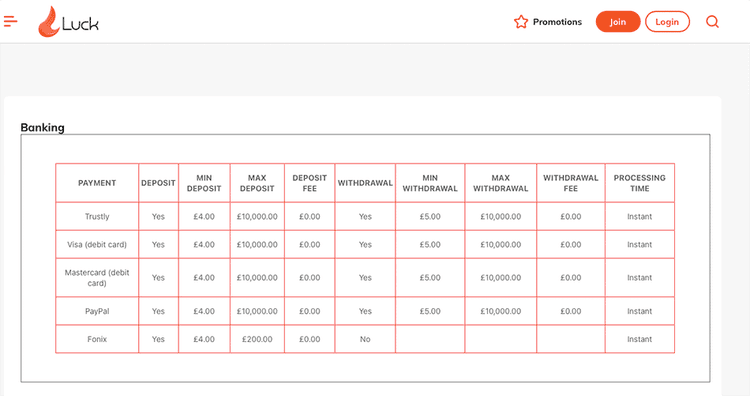The width and height of the screenshot is (750, 396).
Task: Click the Banking heading
Action: [43, 127]
